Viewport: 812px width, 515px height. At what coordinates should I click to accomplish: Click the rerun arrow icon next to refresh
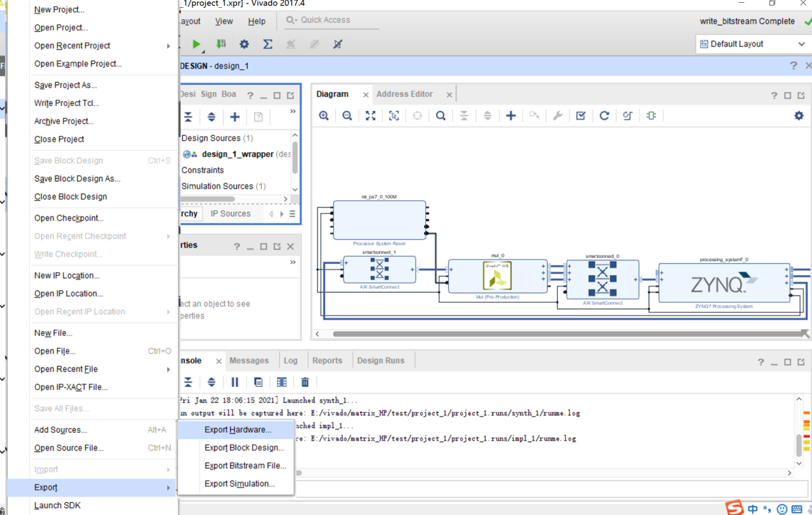click(x=628, y=115)
